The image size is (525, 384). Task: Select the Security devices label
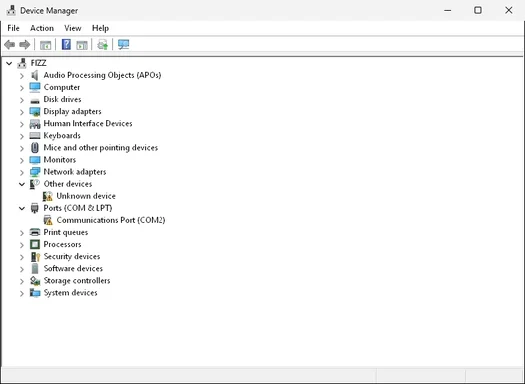(72, 256)
